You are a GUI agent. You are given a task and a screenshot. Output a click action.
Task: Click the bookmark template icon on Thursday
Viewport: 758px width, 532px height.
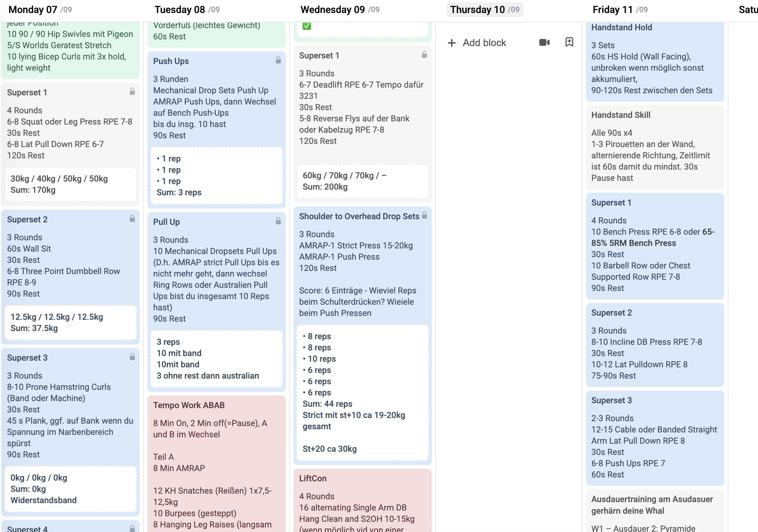pos(569,42)
